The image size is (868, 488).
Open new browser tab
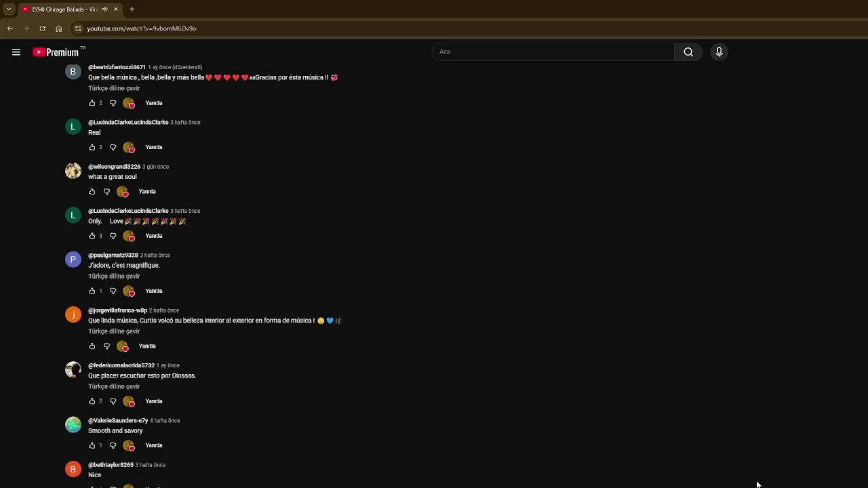[x=132, y=9]
